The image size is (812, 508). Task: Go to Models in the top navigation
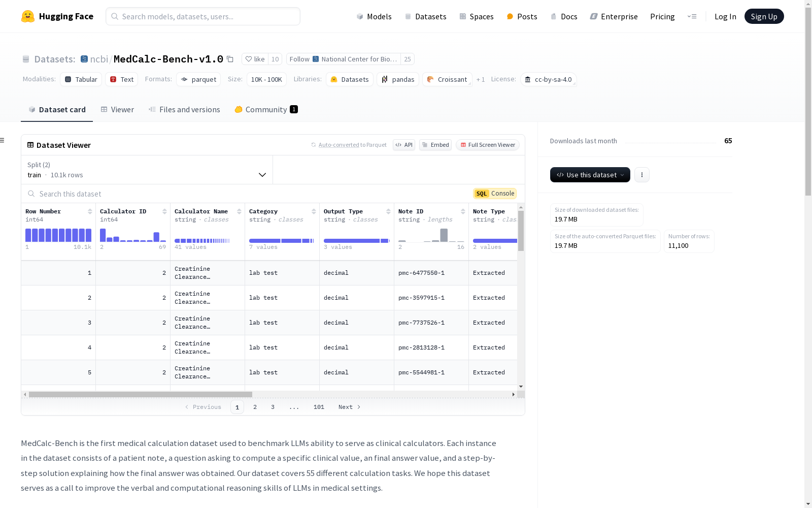click(374, 16)
